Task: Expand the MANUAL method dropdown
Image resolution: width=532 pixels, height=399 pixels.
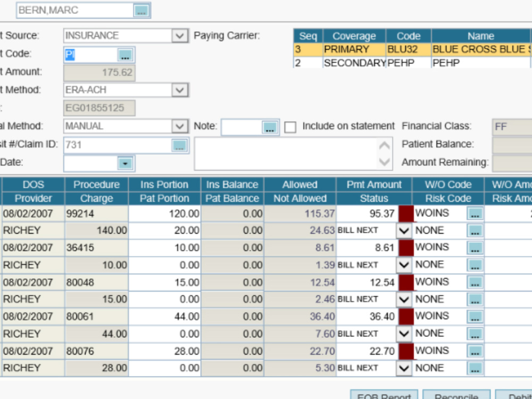Action: pos(180,127)
